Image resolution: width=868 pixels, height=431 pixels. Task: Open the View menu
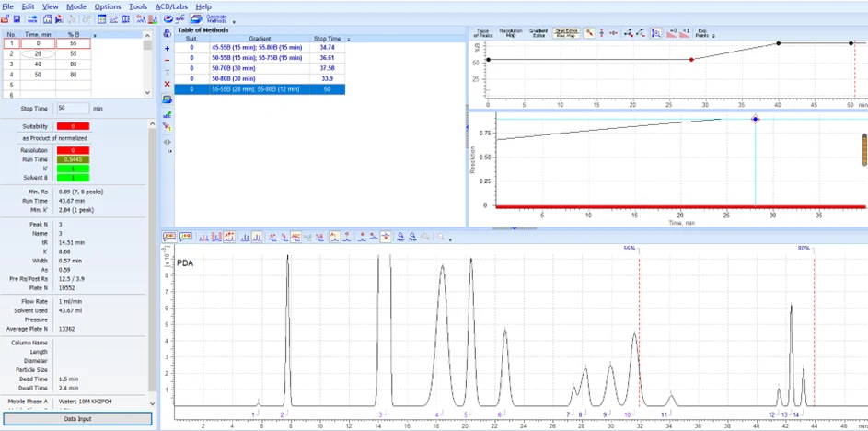(51, 6)
